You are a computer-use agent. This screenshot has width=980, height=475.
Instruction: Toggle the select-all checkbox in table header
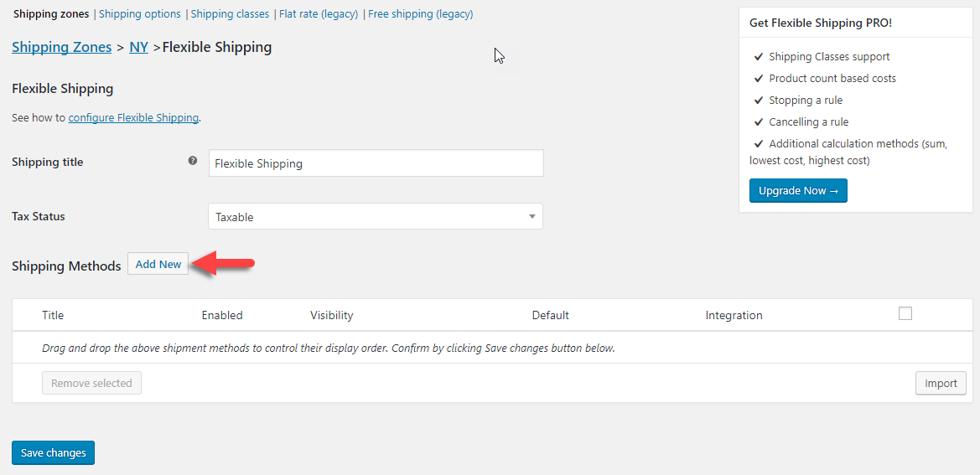coord(905,313)
